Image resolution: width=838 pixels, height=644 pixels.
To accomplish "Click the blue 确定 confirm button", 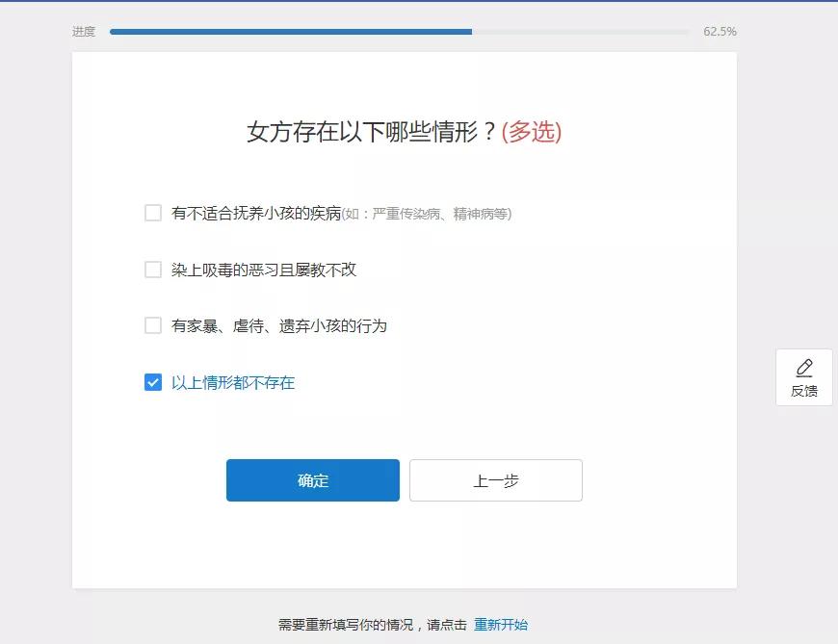I will (x=312, y=479).
